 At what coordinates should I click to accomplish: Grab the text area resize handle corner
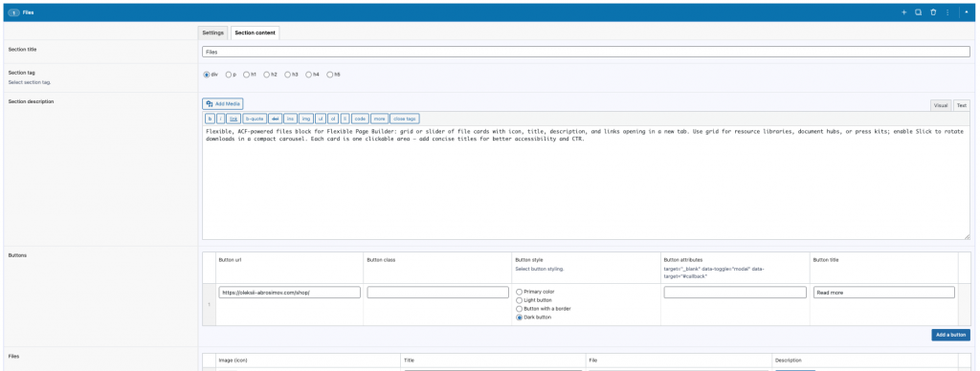click(x=967, y=237)
